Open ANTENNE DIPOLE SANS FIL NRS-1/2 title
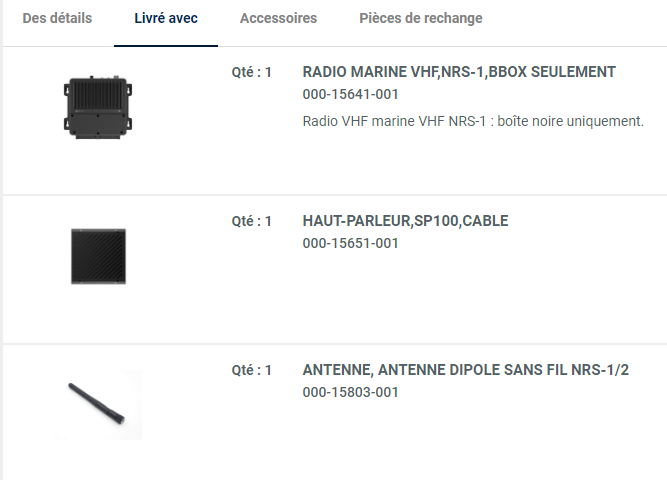The height and width of the screenshot is (480, 667). point(465,370)
